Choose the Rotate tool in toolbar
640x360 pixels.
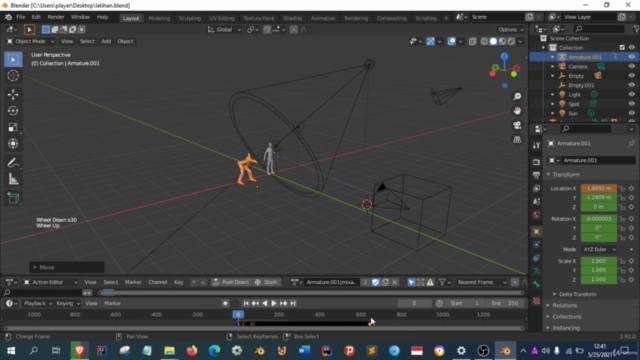[x=13, y=111]
